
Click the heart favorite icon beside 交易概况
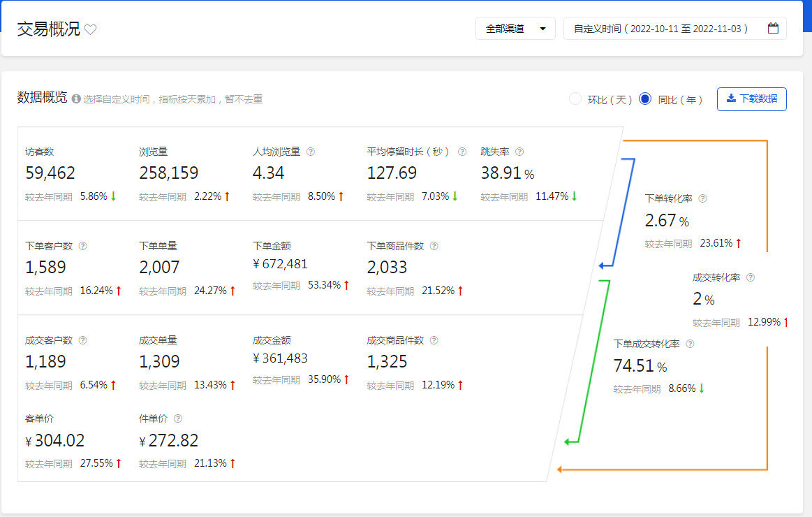pos(91,29)
